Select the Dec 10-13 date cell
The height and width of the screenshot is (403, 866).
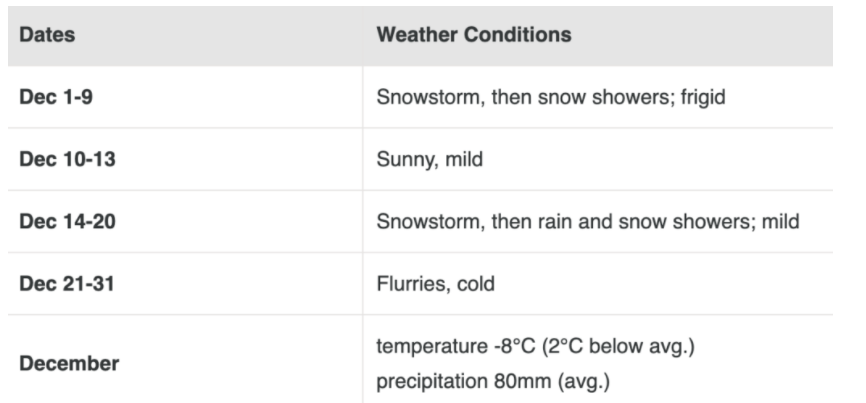(67, 159)
